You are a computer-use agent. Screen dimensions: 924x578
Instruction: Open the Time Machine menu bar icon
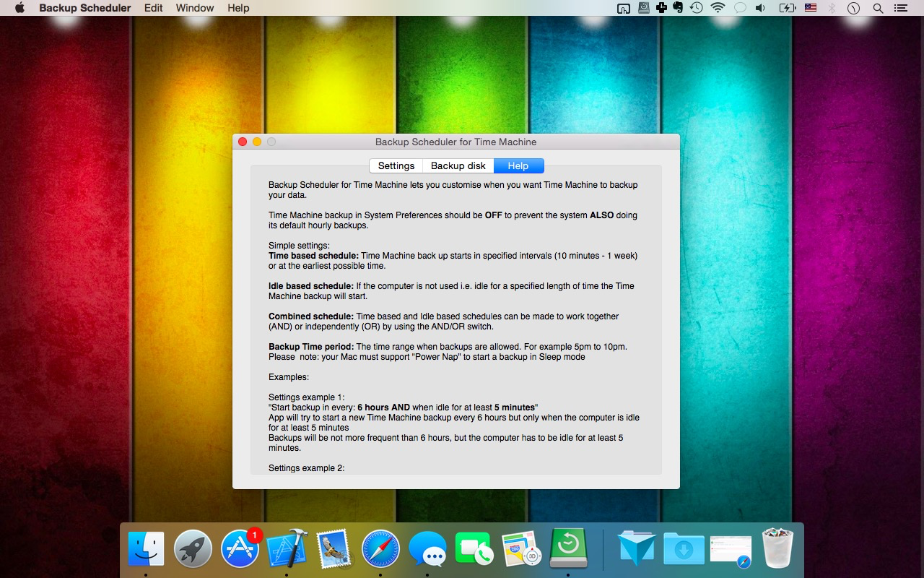697,8
